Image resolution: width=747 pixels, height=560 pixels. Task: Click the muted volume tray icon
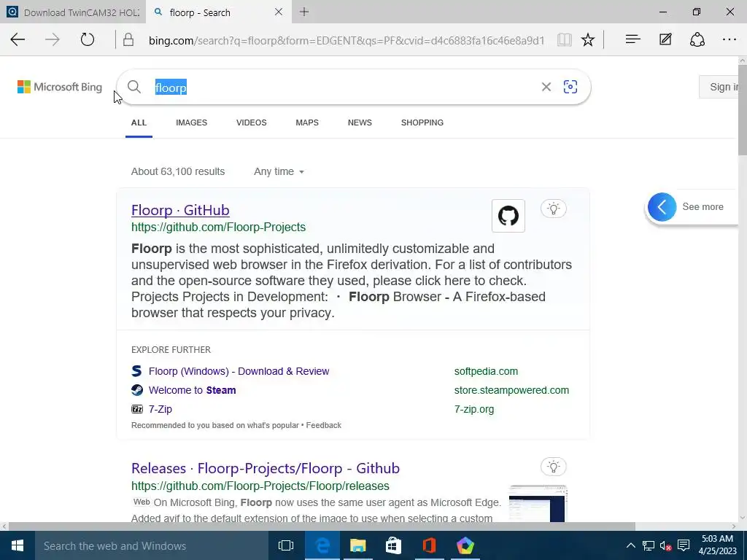tap(665, 545)
